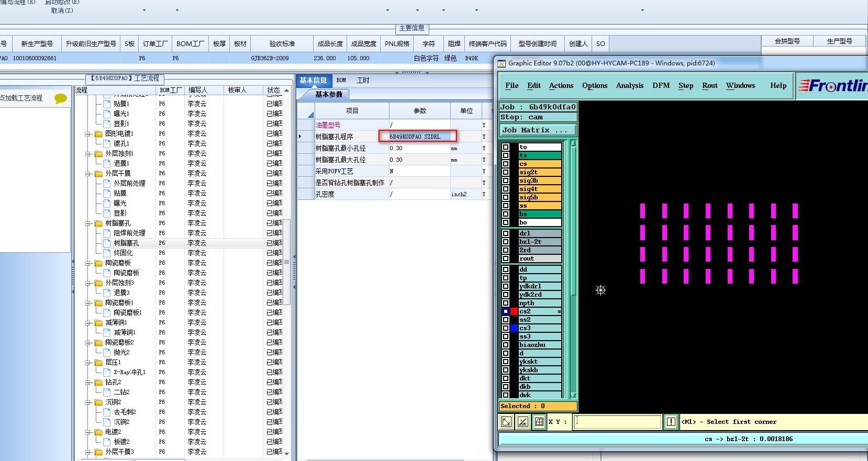Screen dimensions: 868x461
Task: Collapse the 外层蚀刻3 tree node
Action: tap(88, 283)
